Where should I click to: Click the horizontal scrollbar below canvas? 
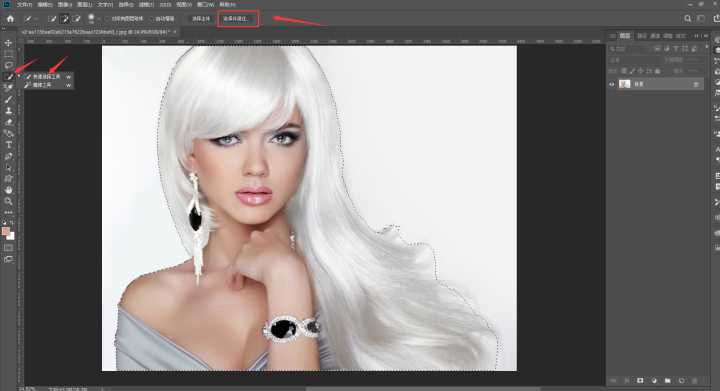coord(422,389)
